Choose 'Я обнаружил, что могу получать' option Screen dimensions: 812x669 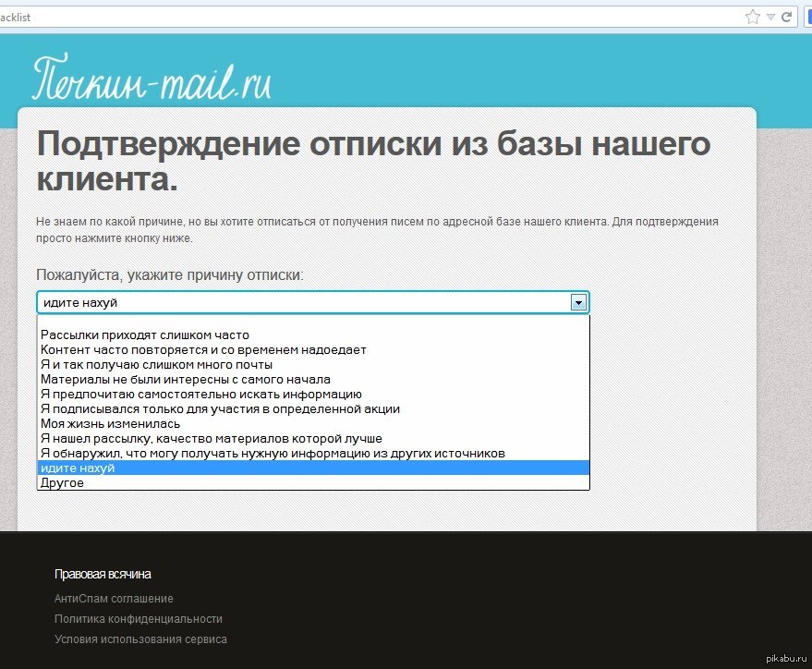click(x=273, y=453)
